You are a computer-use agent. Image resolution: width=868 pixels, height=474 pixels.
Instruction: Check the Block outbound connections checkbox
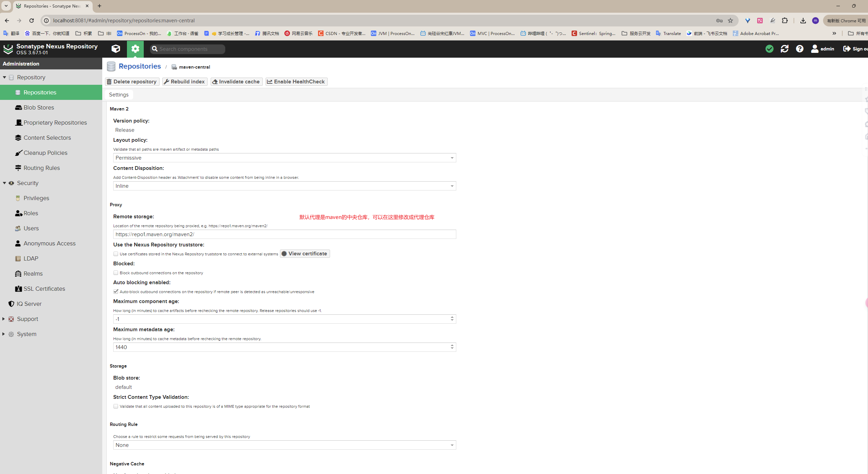pyautogui.click(x=116, y=273)
